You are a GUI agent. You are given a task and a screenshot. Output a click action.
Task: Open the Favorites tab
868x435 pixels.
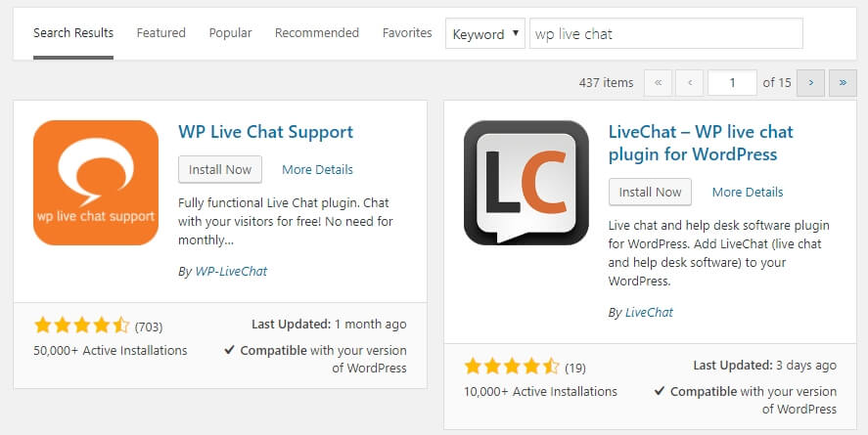coord(407,33)
